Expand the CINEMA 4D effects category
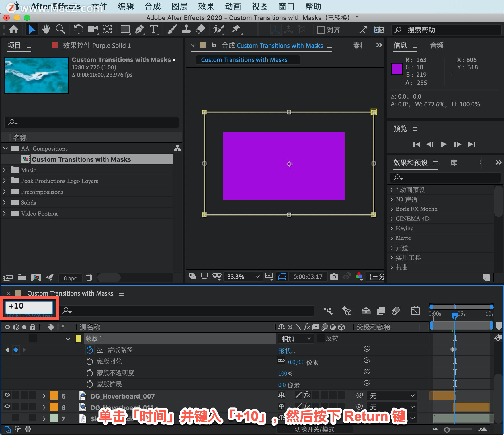 [x=392, y=219]
